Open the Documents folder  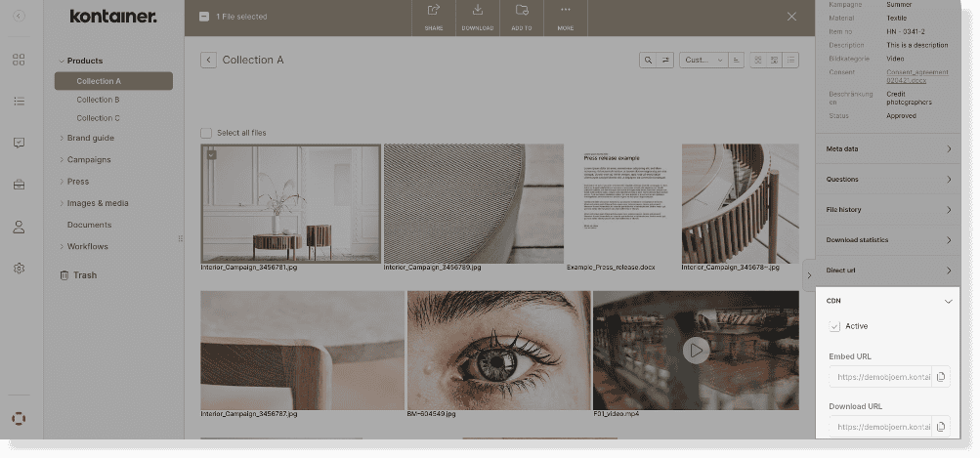[89, 225]
